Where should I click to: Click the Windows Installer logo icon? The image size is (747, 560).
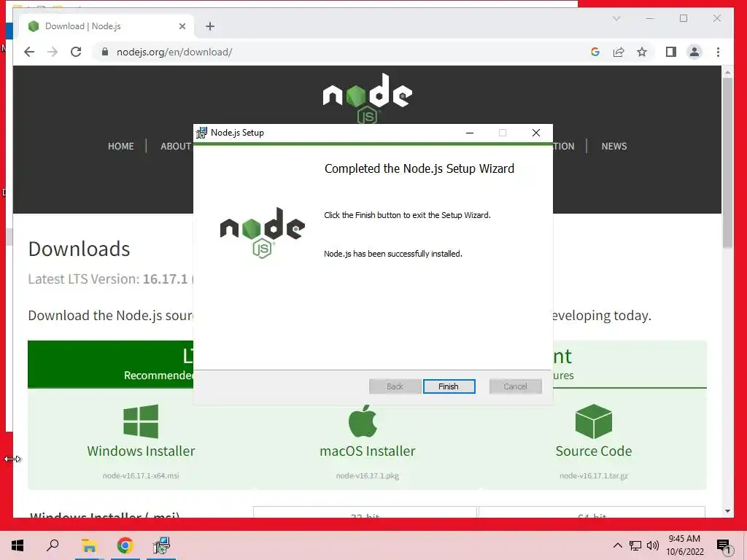point(141,421)
